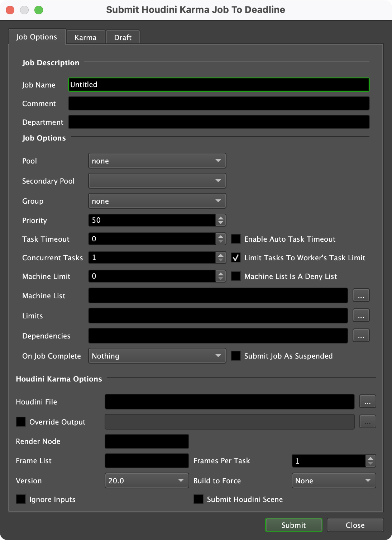Click the Limits text field

point(218,316)
